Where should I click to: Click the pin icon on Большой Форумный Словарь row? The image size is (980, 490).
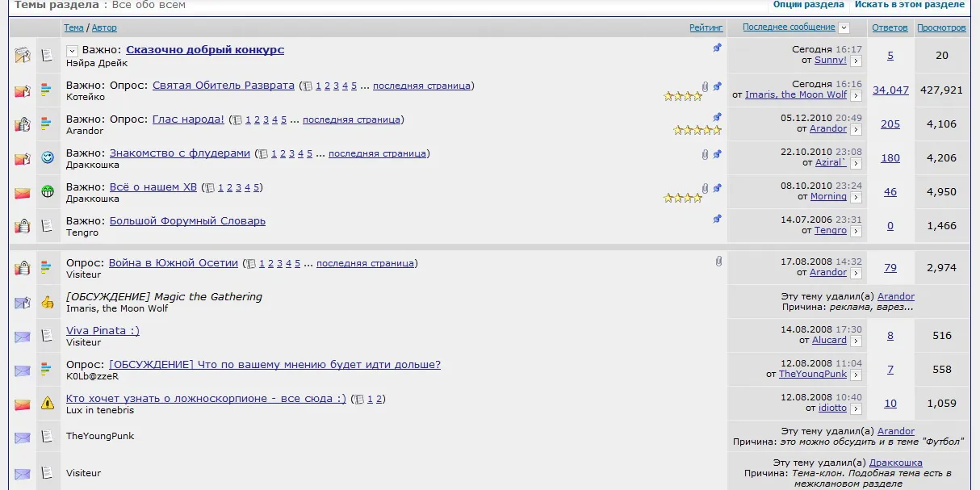click(x=717, y=218)
